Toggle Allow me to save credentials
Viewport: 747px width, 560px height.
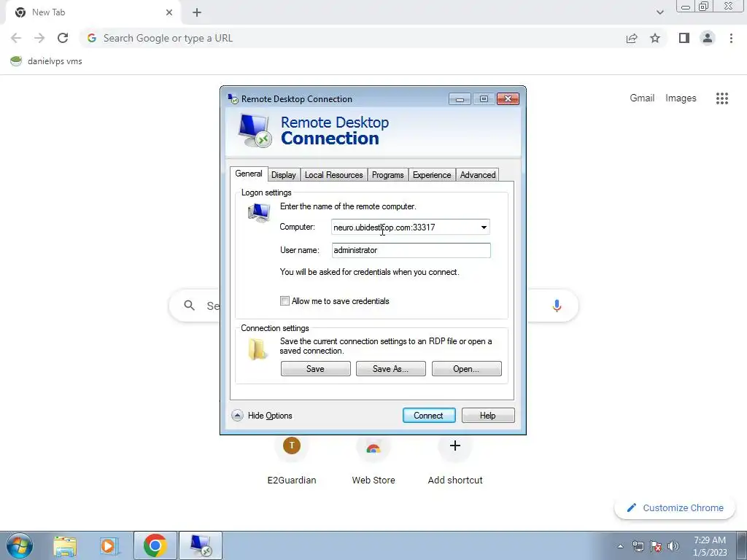285,301
